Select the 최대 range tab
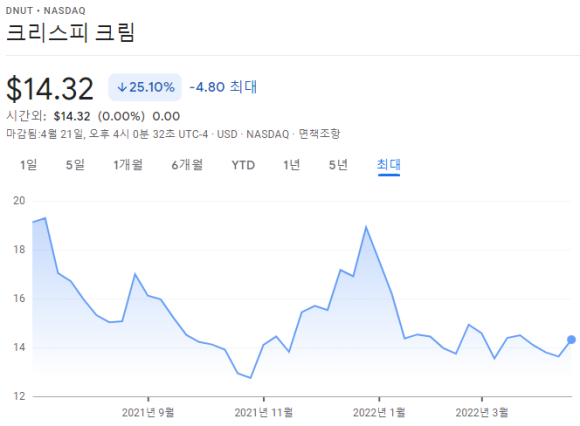580x426 pixels. [389, 165]
